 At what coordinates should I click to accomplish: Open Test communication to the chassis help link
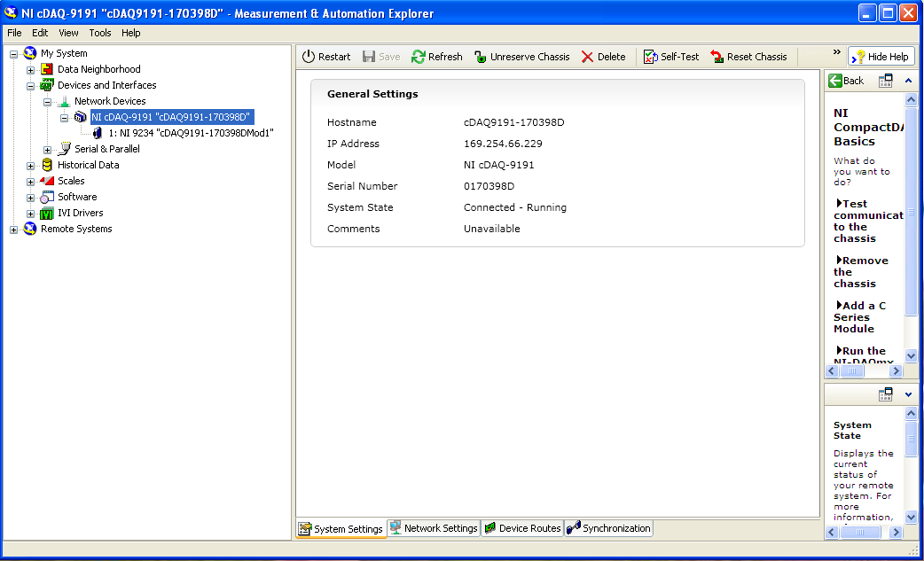868,221
